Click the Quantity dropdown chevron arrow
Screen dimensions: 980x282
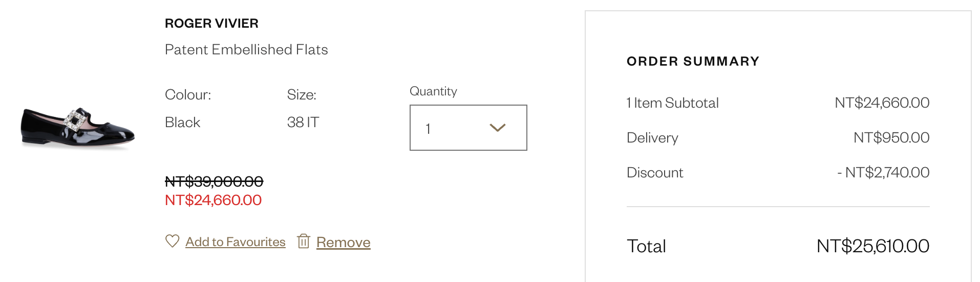[497, 128]
